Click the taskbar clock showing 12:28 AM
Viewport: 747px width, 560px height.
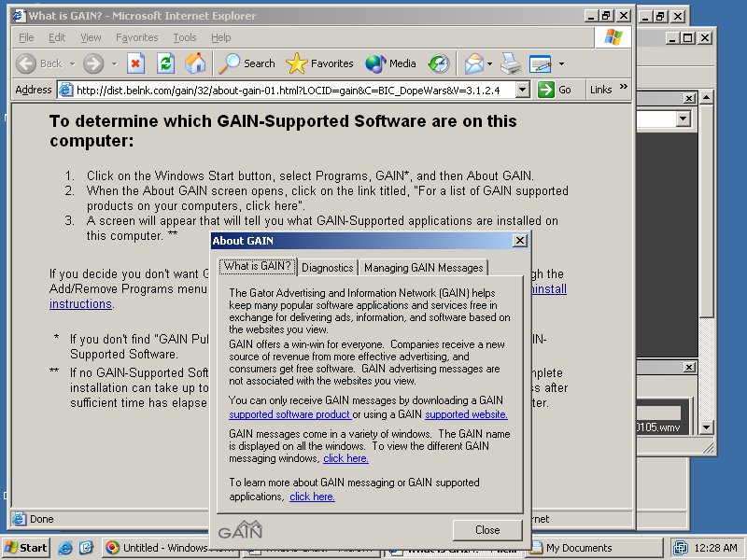[x=715, y=548]
